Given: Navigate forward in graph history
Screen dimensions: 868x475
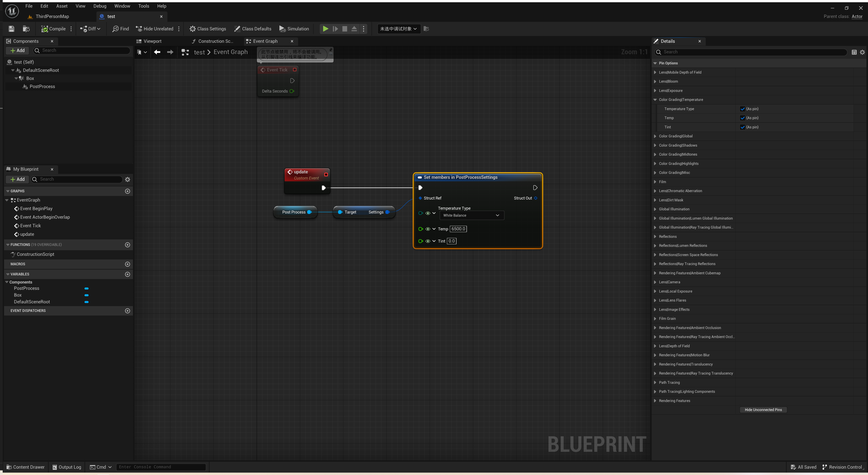Looking at the screenshot, I should [x=170, y=52].
